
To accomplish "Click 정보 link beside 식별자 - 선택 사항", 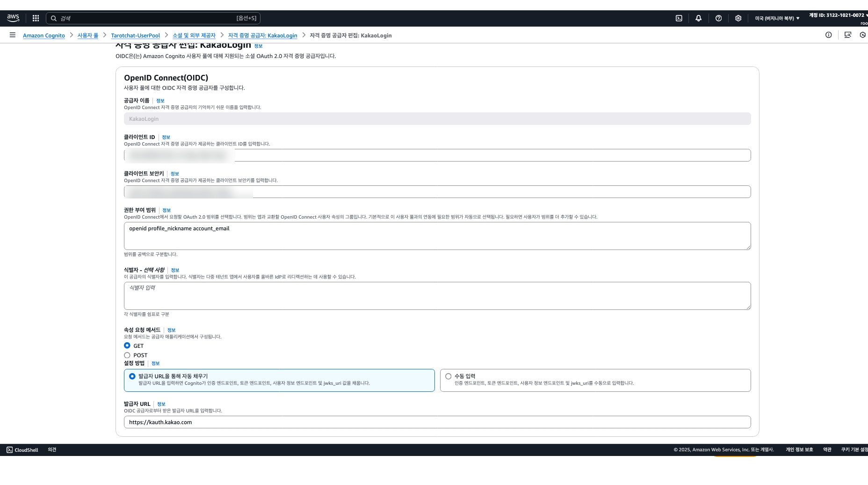I will click(x=175, y=270).
